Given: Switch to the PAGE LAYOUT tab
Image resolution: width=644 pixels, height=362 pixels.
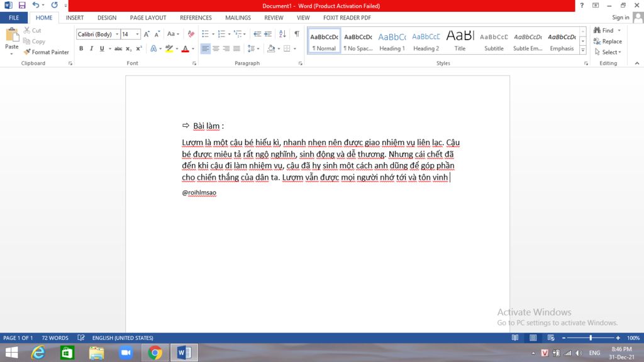Looking at the screenshot, I should click(148, 18).
